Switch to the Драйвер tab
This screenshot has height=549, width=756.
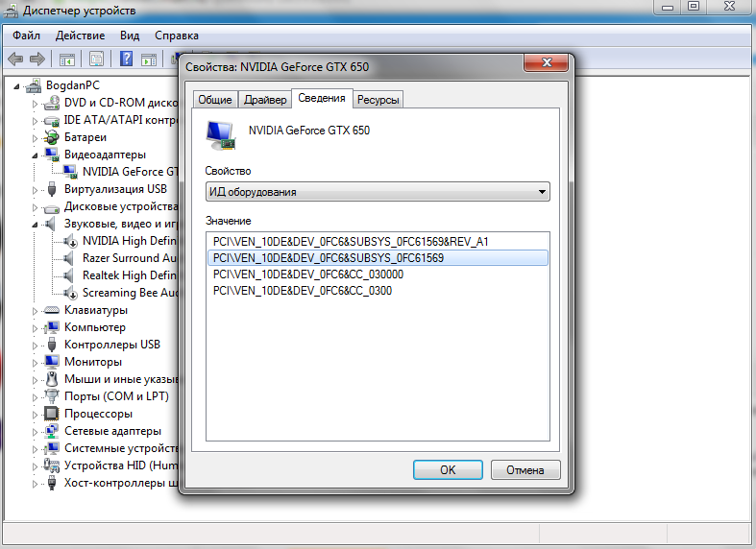pos(265,100)
